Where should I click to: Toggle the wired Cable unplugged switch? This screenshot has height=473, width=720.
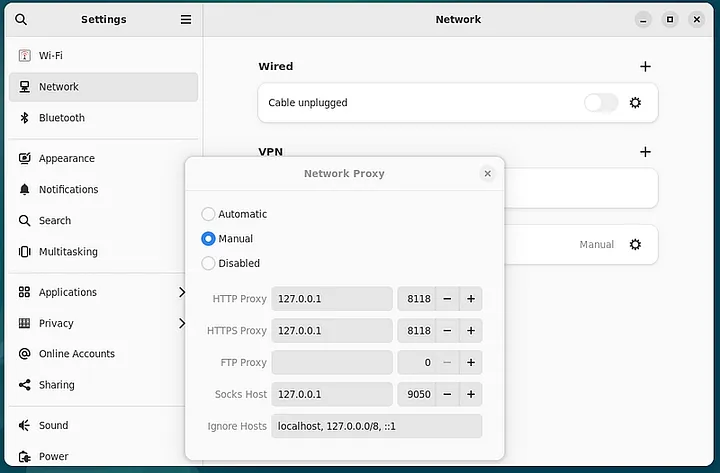click(x=601, y=103)
